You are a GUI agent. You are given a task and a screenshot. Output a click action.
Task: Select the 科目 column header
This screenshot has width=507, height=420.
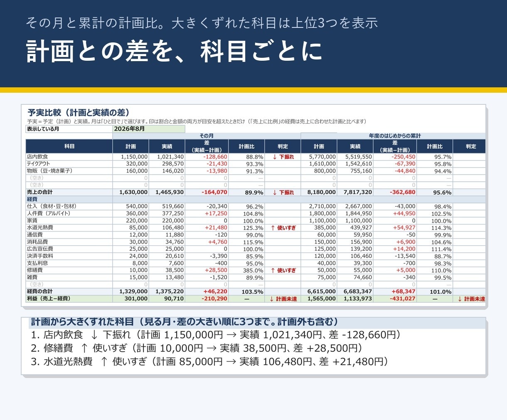click(x=69, y=146)
